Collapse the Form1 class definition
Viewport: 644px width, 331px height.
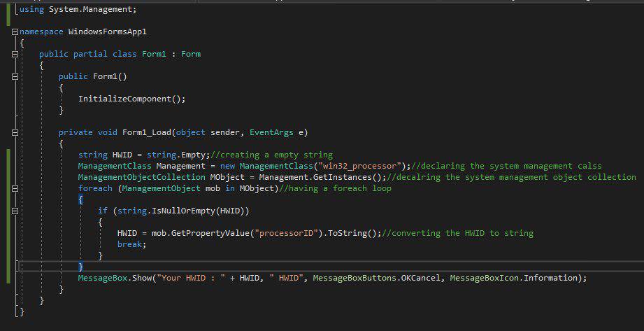(x=15, y=55)
